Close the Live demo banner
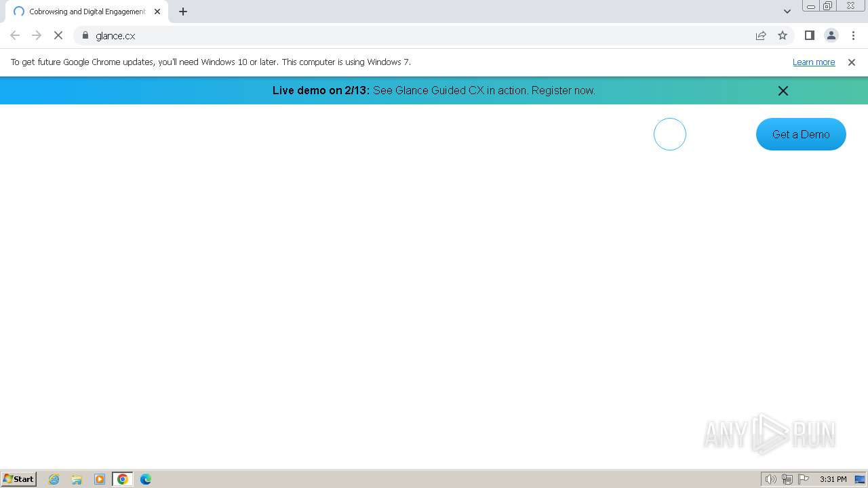868x488 pixels. [783, 91]
